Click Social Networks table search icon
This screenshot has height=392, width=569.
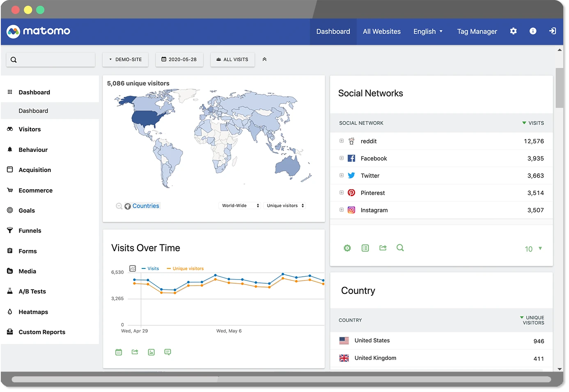pyautogui.click(x=400, y=248)
